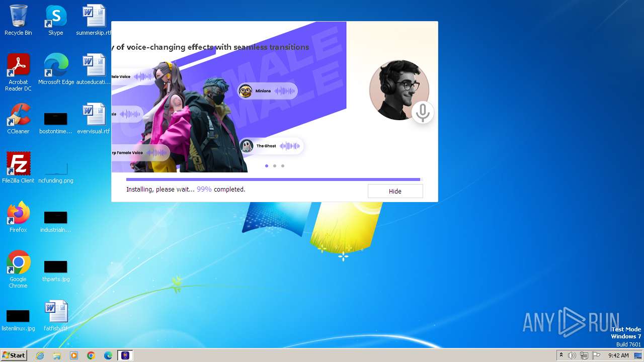Open File Explorer from taskbar

57,355
